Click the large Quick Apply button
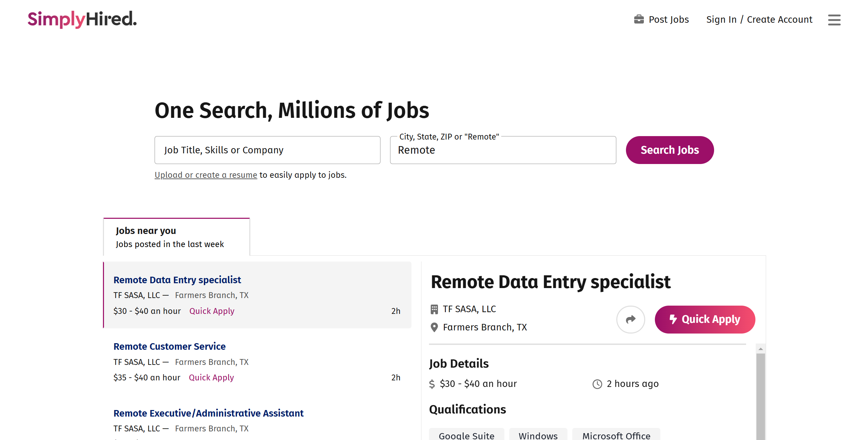Screen dimensions: 868x440 click(705, 319)
